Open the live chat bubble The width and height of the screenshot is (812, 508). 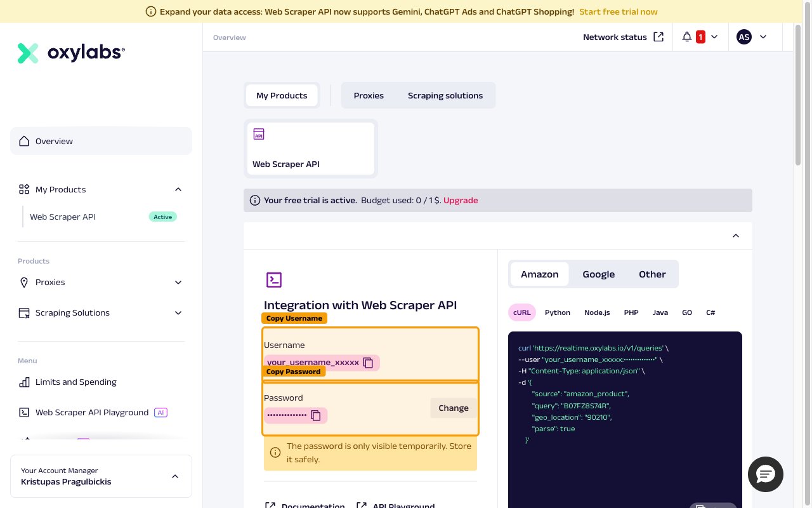pyautogui.click(x=766, y=474)
